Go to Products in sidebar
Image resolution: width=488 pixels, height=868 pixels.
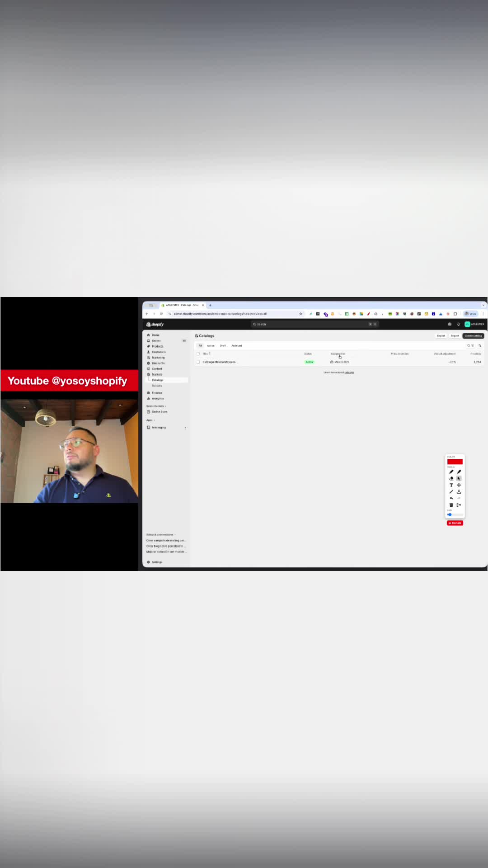click(157, 346)
